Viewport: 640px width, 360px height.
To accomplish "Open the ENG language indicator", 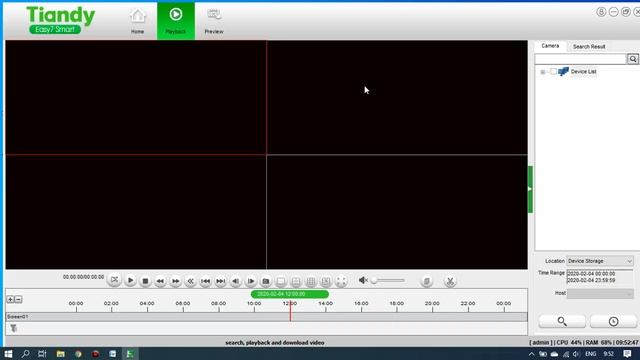I will [591, 354].
